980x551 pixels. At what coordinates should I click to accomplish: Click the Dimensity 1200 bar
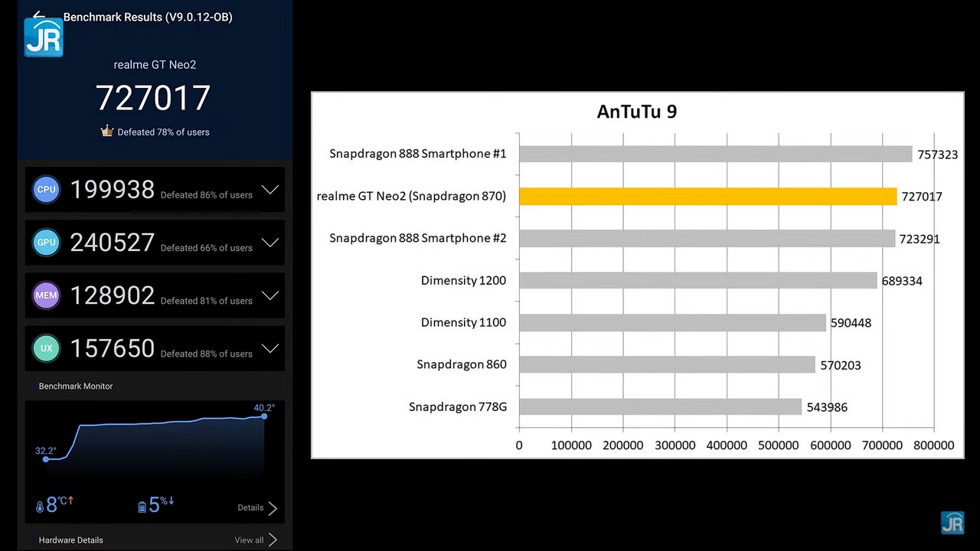pyautogui.click(x=698, y=280)
